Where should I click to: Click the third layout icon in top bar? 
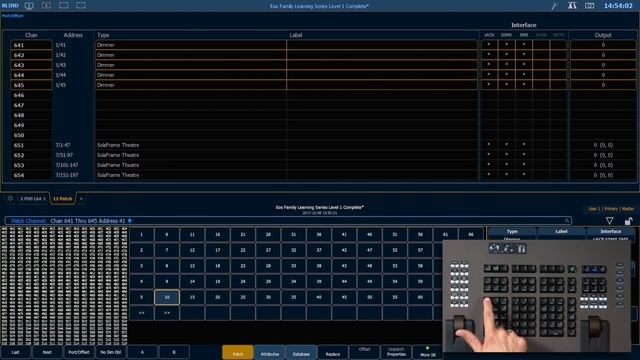pos(64,6)
